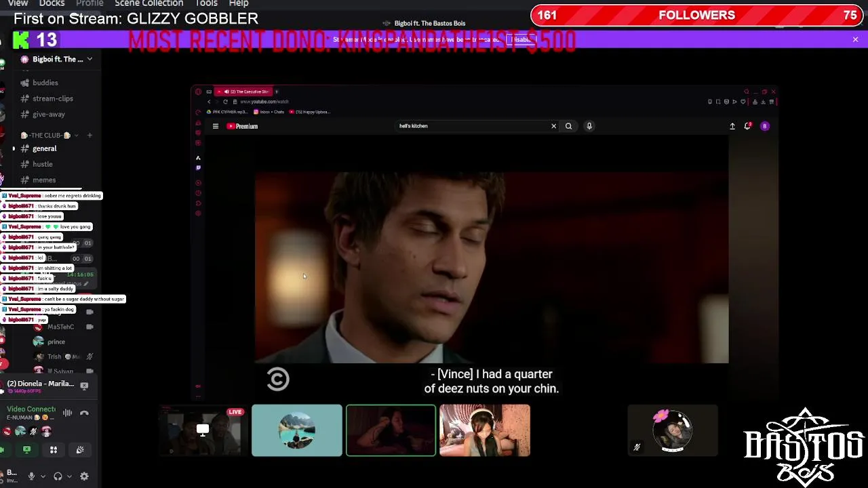
Task: Stop watching the Dionela stream
Action: click(84, 385)
